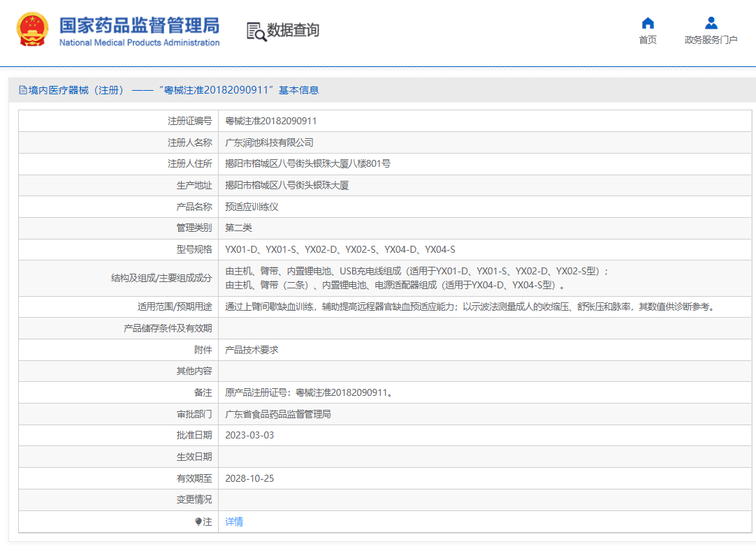This screenshot has width=756, height=546.
Task: Click the 适用范围/预期用途 label
Action: pos(175,307)
